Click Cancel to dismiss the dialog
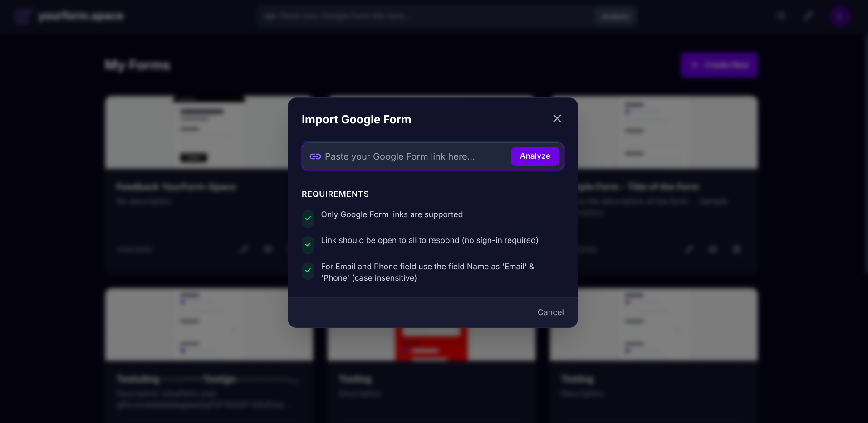 [x=550, y=312]
